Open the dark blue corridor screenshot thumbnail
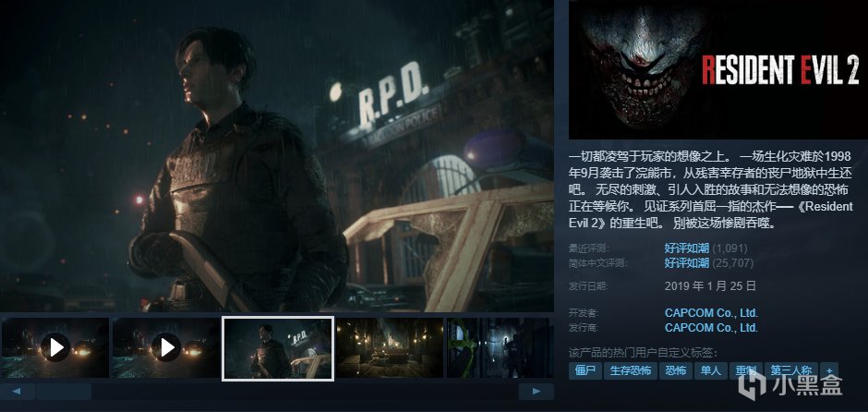Screen dimensions: 868x412 500,347
